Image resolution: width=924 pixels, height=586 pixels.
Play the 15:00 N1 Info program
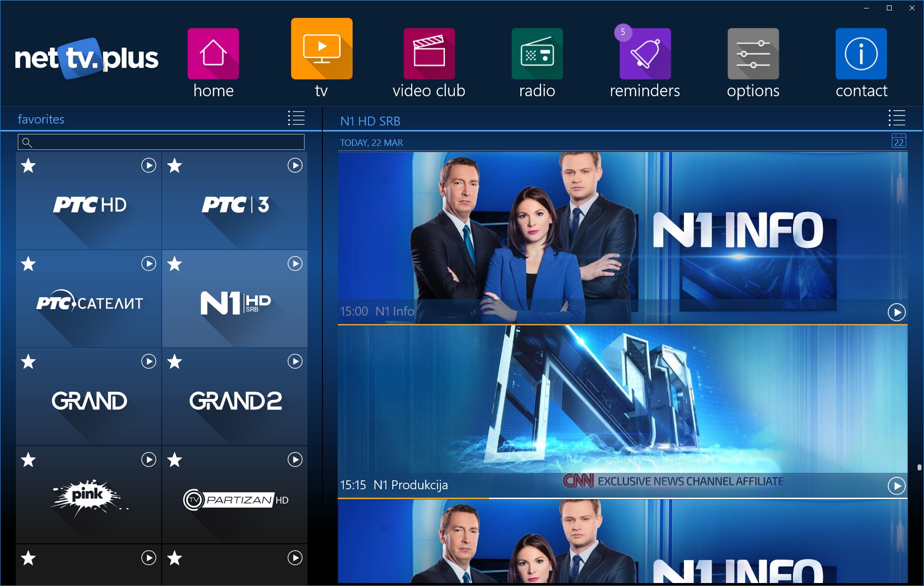897,312
